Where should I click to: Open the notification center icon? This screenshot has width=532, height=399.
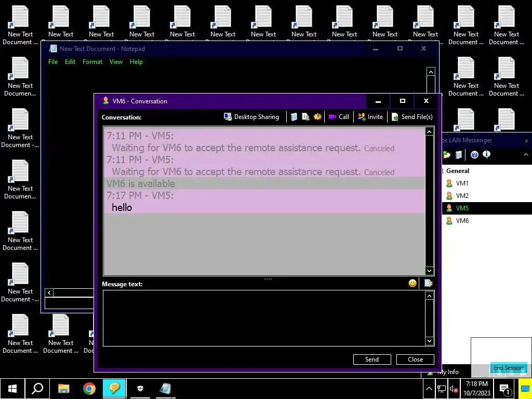[x=504, y=389]
